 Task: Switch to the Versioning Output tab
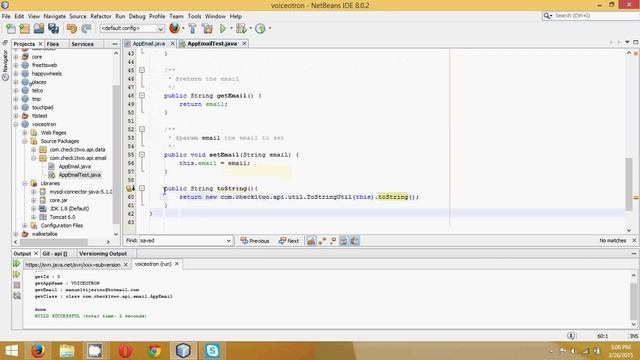(x=103, y=253)
